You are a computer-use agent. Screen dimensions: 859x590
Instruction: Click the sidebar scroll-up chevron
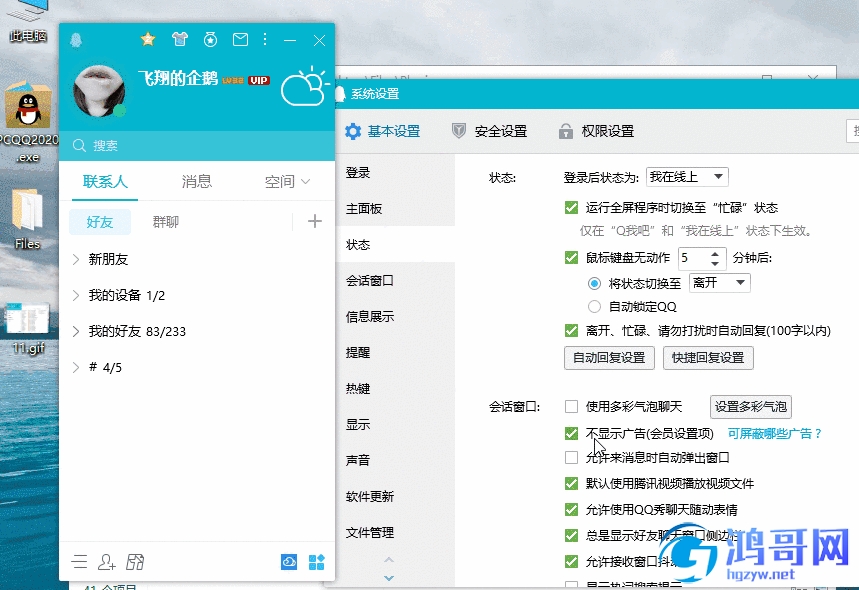[389, 560]
